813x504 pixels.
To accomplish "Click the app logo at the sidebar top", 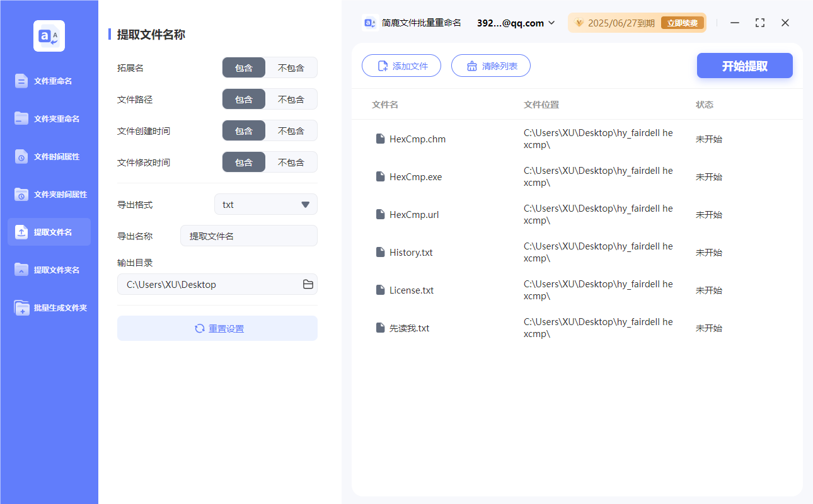I will [49, 35].
